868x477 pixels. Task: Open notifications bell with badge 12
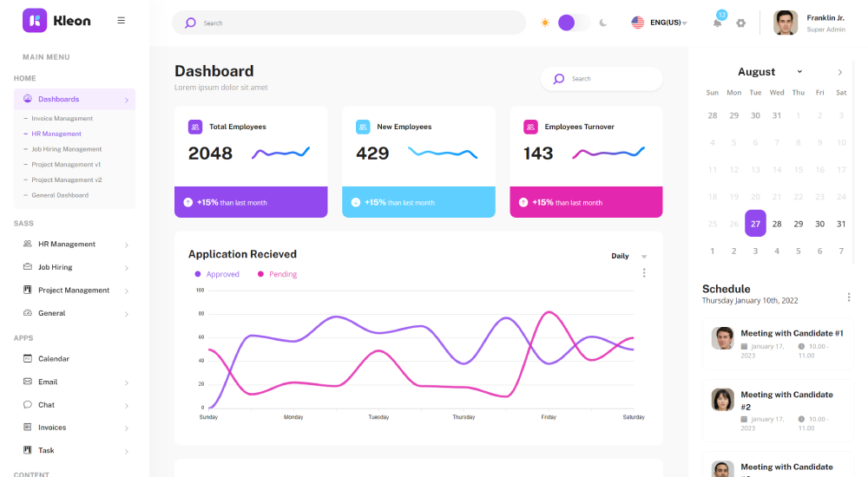[718, 23]
